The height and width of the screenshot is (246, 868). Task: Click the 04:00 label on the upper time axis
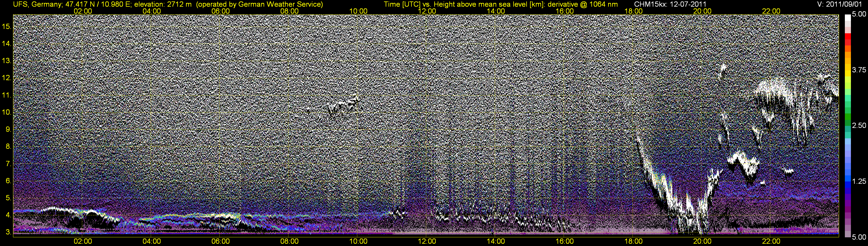coord(152,11)
